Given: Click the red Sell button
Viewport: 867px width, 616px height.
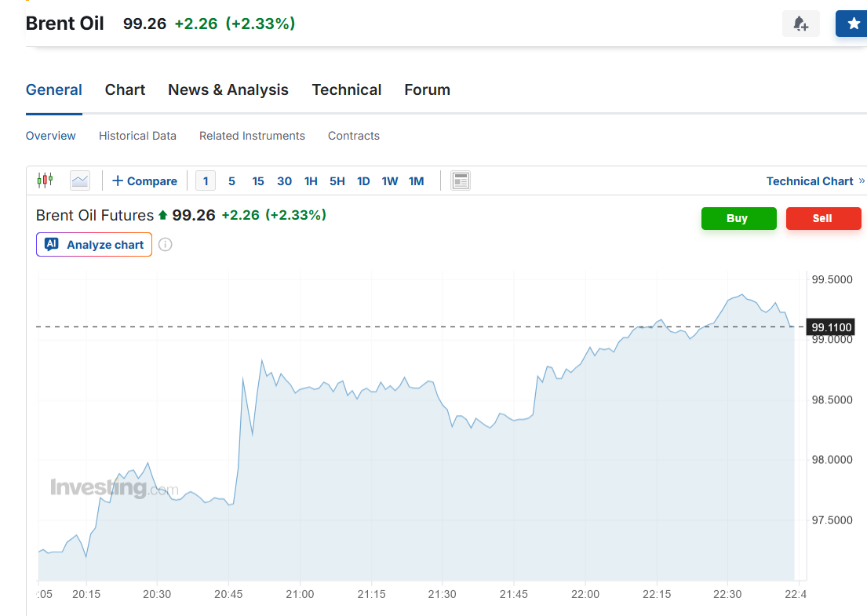Looking at the screenshot, I should [x=823, y=218].
